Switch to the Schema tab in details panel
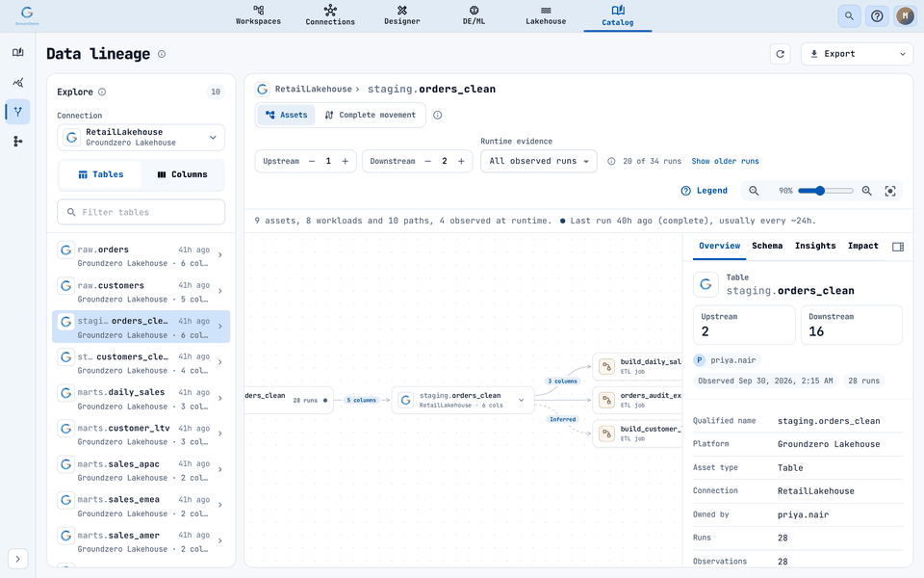Image resolution: width=924 pixels, height=578 pixels. [767, 246]
